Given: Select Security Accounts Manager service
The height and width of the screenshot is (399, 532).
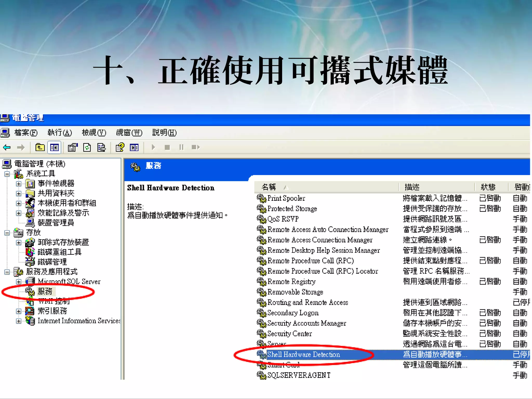Looking at the screenshot, I should [307, 323].
